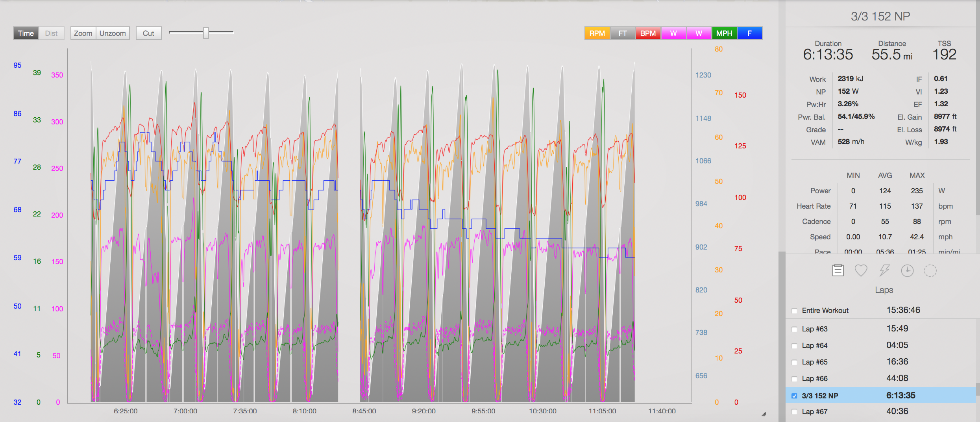This screenshot has width=980, height=422.
Task: Click the dashed circle icon above Laps
Action: [930, 270]
